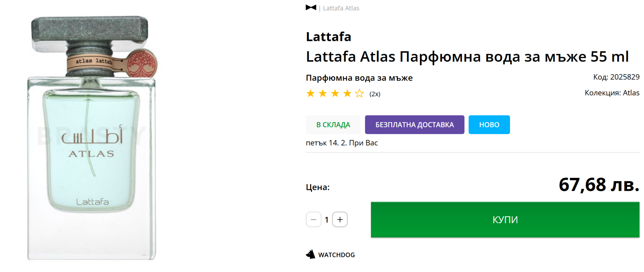Open the (2x) reviews count
This screenshot has height=272, width=644.
pos(375,94)
